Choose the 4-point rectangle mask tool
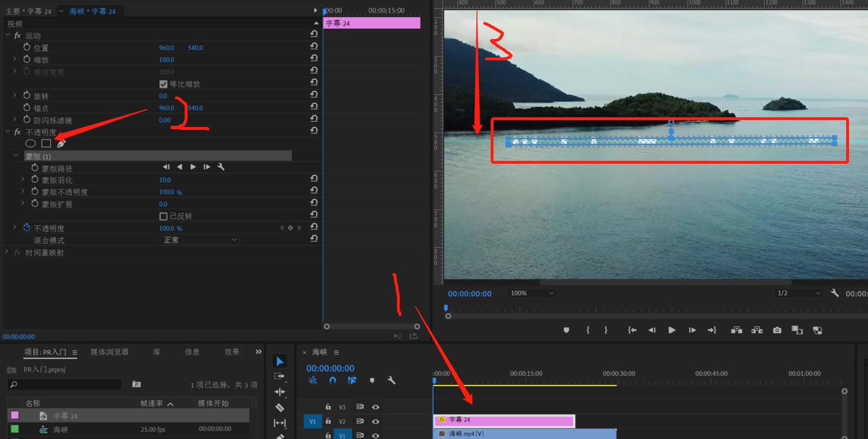Screen dimensions: 868x439 click(x=46, y=144)
